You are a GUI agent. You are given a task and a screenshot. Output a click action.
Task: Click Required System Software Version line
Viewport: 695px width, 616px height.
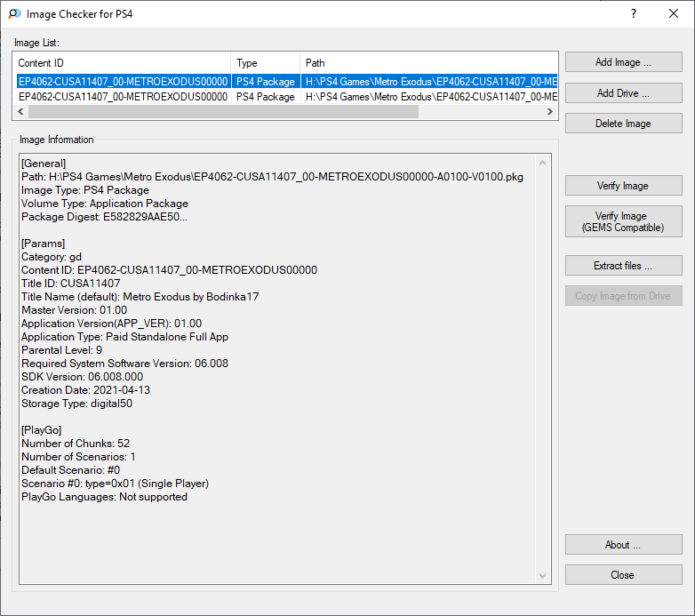(125, 363)
